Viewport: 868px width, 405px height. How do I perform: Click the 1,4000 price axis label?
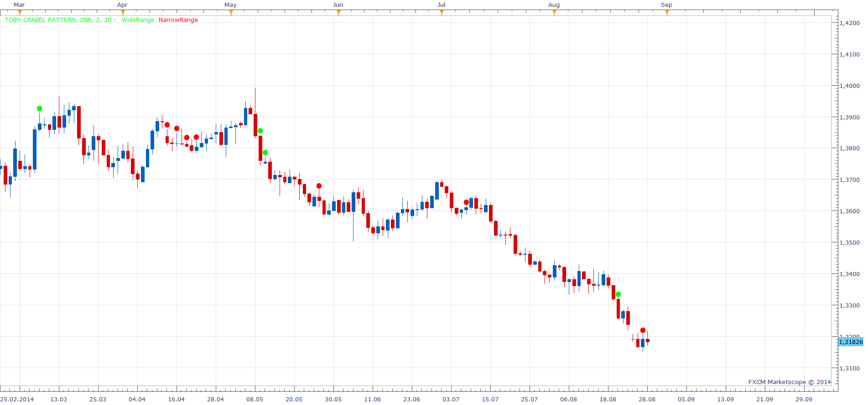pos(850,86)
